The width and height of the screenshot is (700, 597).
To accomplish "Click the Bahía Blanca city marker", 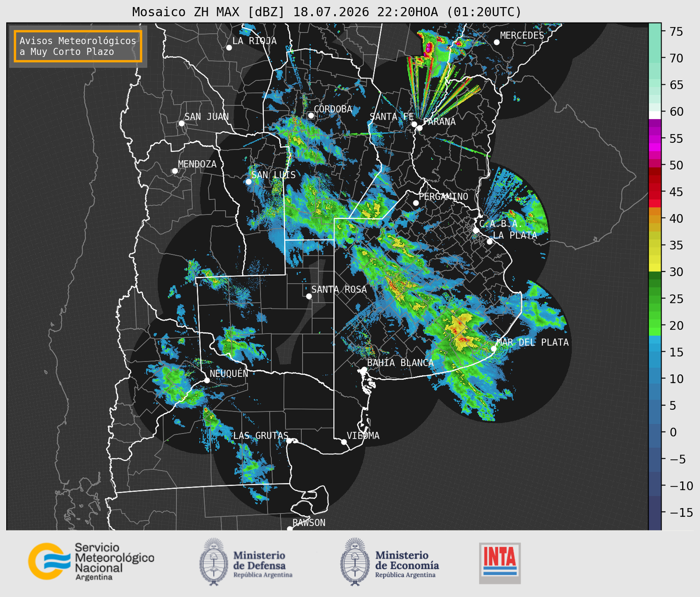I will click(364, 369).
